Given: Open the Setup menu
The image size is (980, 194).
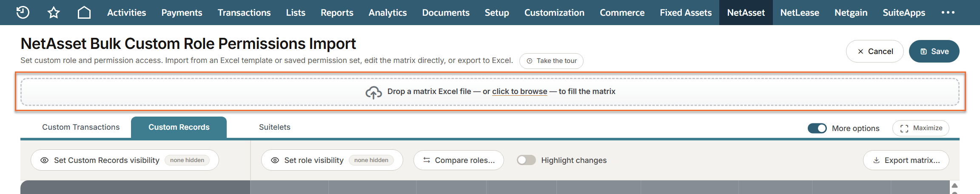Looking at the screenshot, I should 497,12.
